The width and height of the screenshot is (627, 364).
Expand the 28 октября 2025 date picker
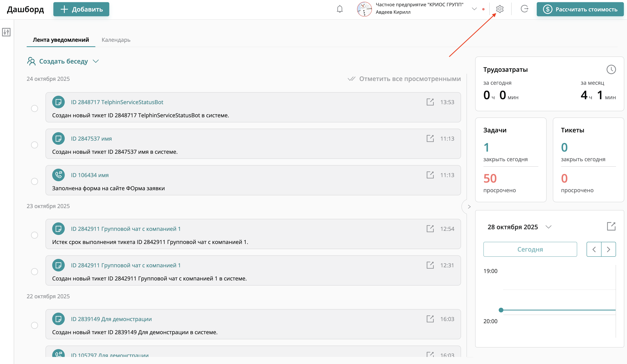548,227
